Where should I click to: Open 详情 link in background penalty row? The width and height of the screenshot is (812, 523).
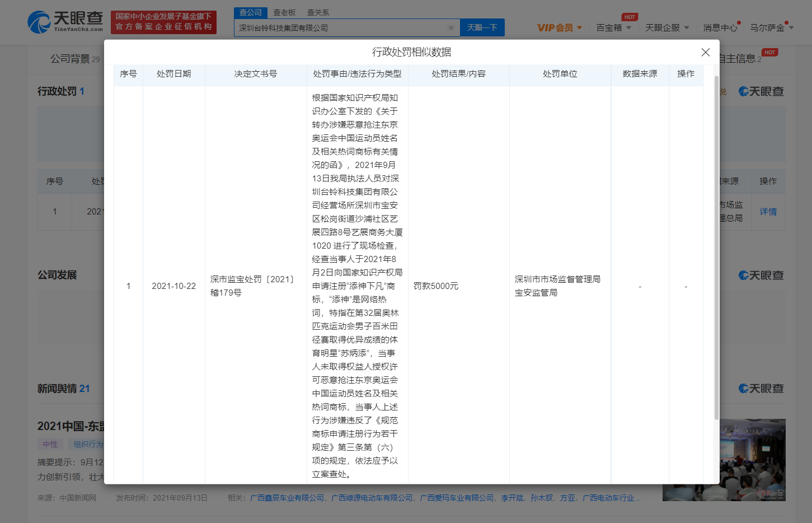[x=768, y=212]
